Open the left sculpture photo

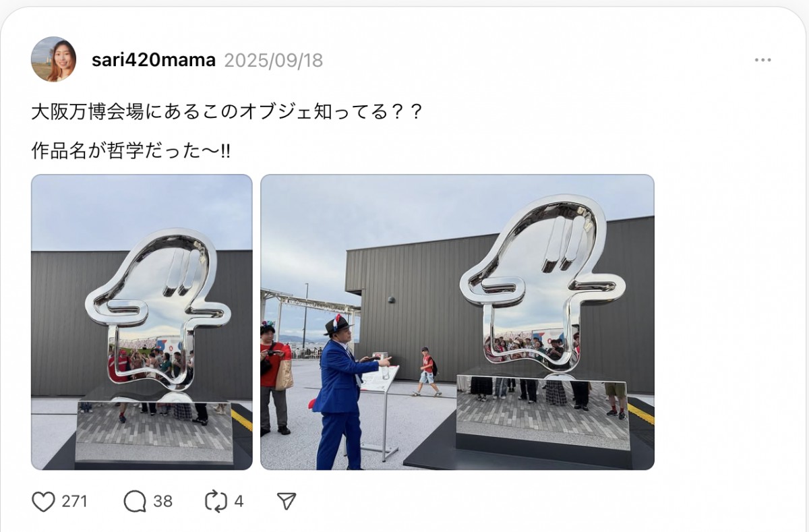coord(142,322)
